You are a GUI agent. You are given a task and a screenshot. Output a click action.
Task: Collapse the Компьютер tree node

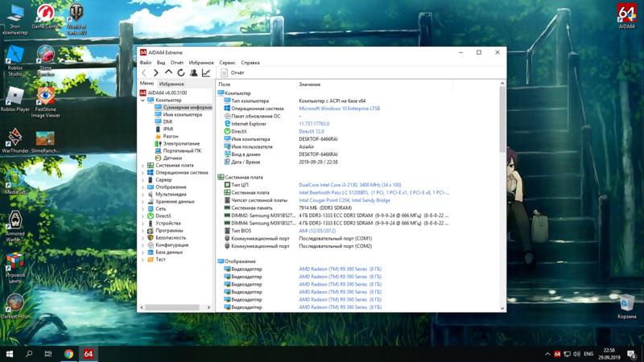coord(142,100)
